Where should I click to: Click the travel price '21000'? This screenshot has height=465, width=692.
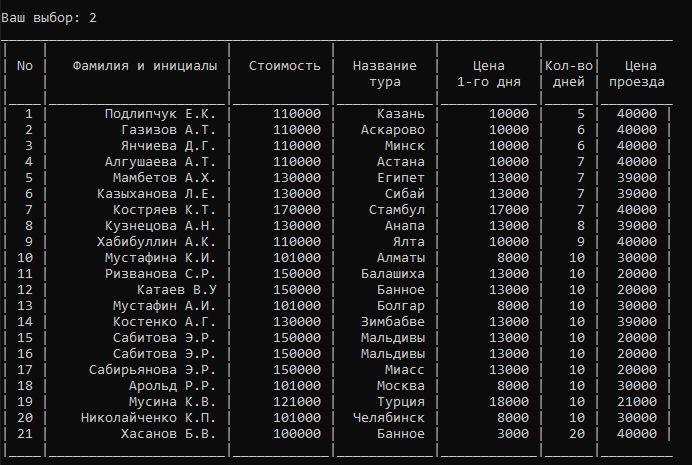click(637, 401)
